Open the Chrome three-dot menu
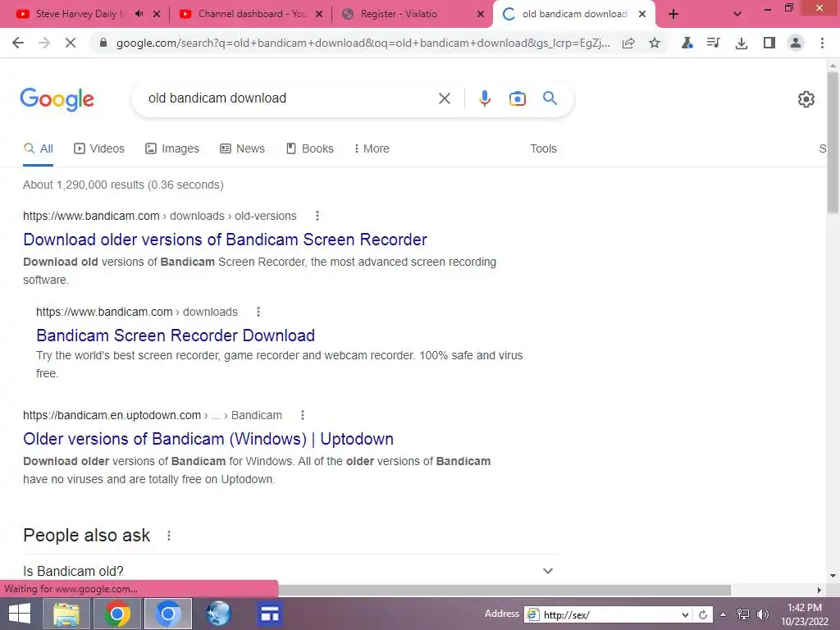840x630 pixels. click(822, 43)
